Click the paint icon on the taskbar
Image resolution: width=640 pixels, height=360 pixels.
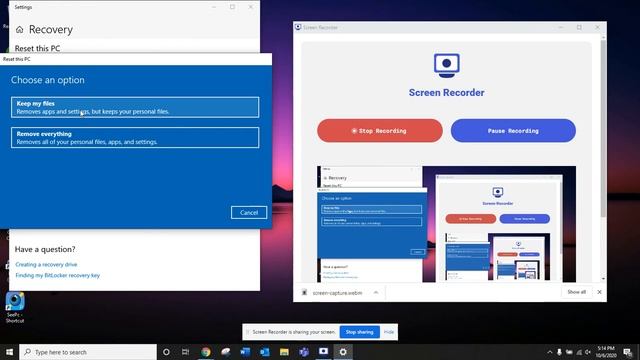pos(225,352)
